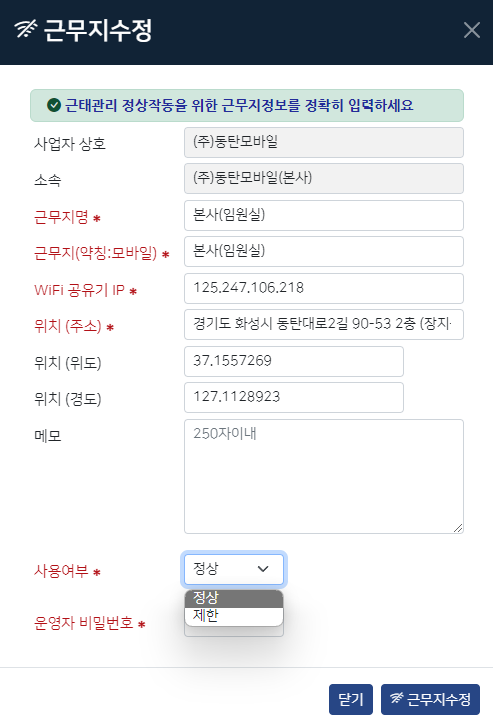
Task: Click the notice banner about 근무지정보
Action: click(247, 105)
